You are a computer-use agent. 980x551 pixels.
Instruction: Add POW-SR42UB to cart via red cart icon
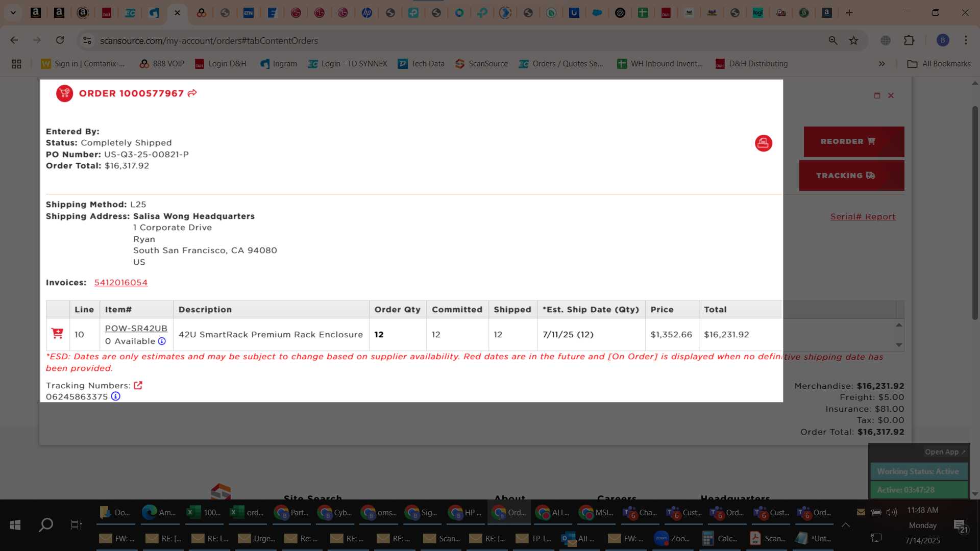point(57,334)
